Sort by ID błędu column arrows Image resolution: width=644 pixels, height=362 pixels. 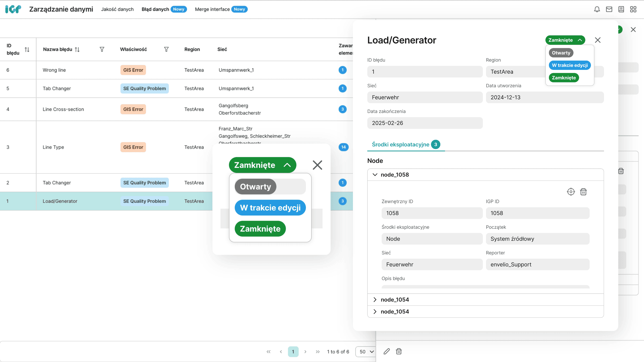pos(27,50)
